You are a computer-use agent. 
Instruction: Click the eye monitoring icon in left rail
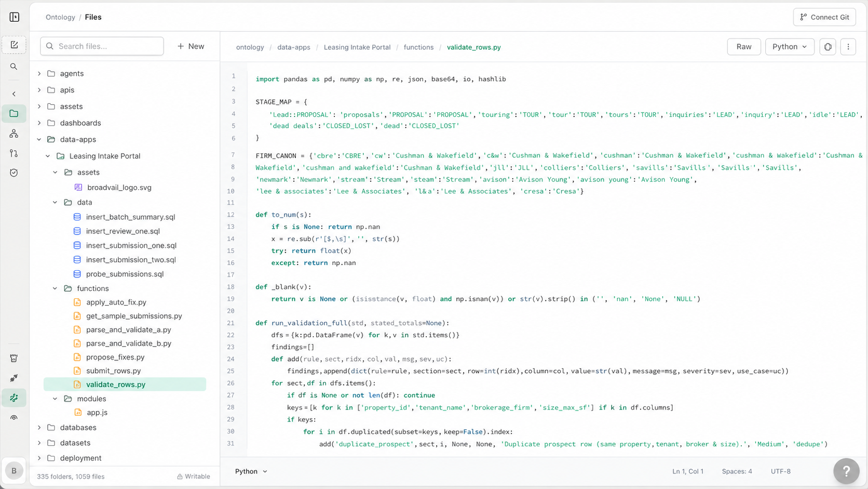(14, 418)
